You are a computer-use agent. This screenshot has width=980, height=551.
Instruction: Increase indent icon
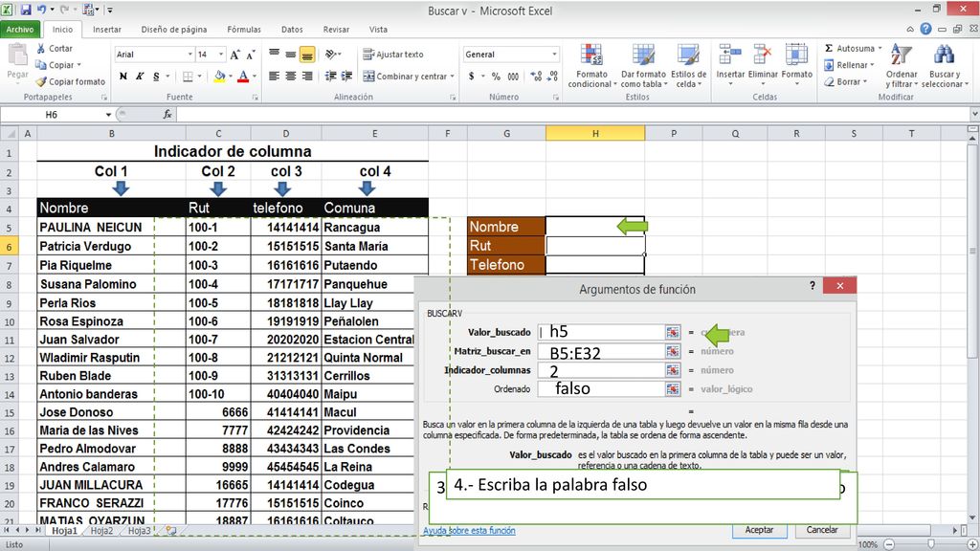click(346, 77)
